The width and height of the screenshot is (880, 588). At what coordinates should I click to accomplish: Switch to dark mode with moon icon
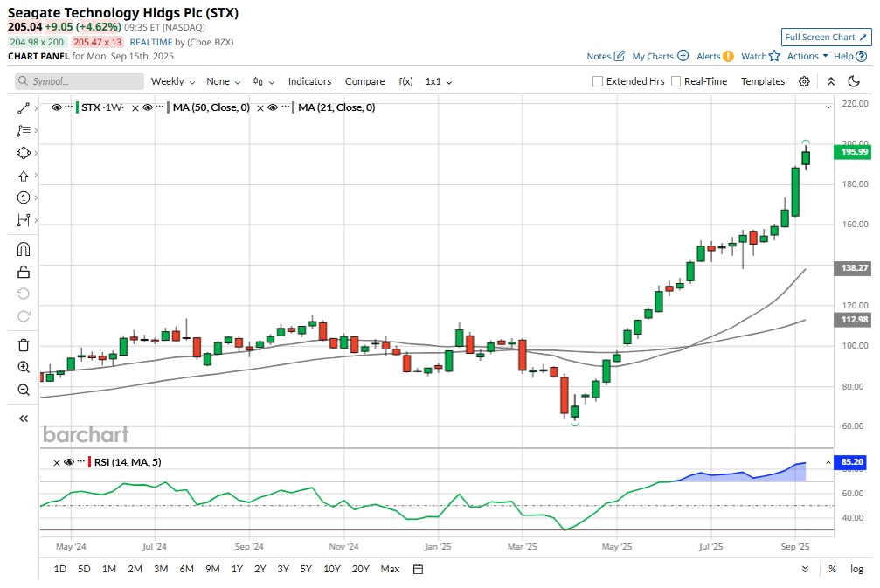pyautogui.click(x=854, y=81)
